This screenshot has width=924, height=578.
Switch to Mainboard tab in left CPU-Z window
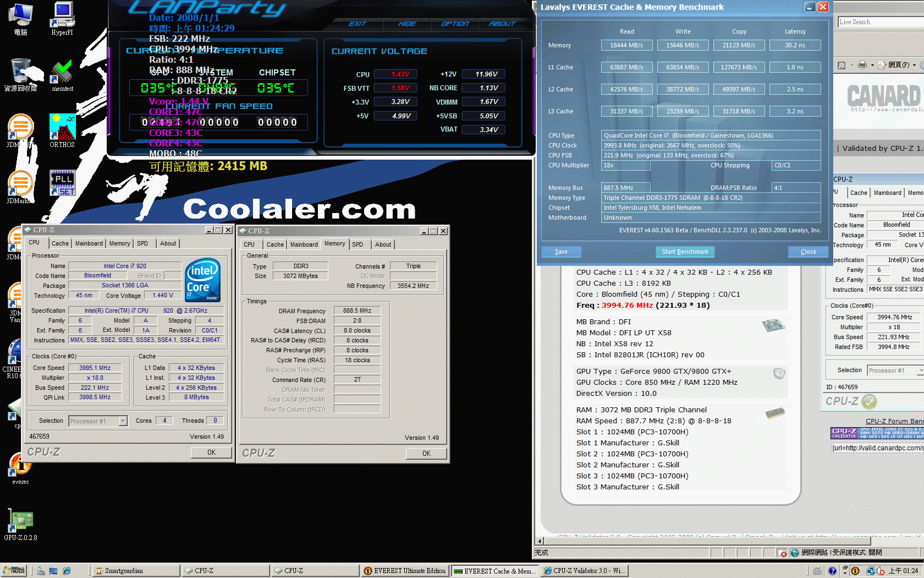89,243
